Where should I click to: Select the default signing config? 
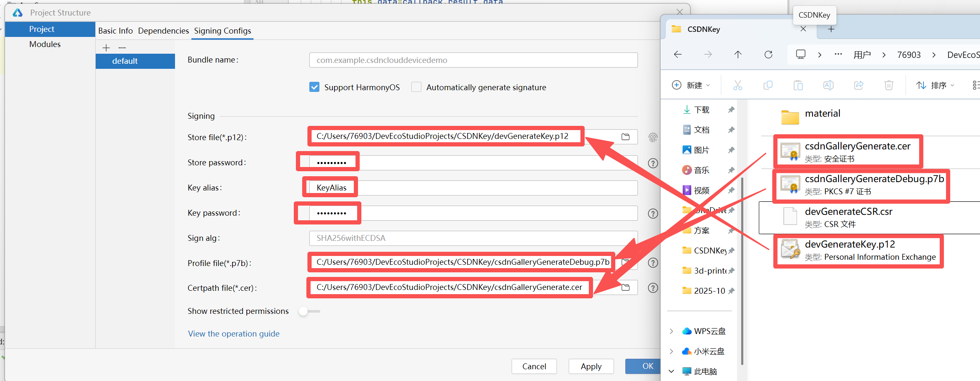click(x=135, y=61)
